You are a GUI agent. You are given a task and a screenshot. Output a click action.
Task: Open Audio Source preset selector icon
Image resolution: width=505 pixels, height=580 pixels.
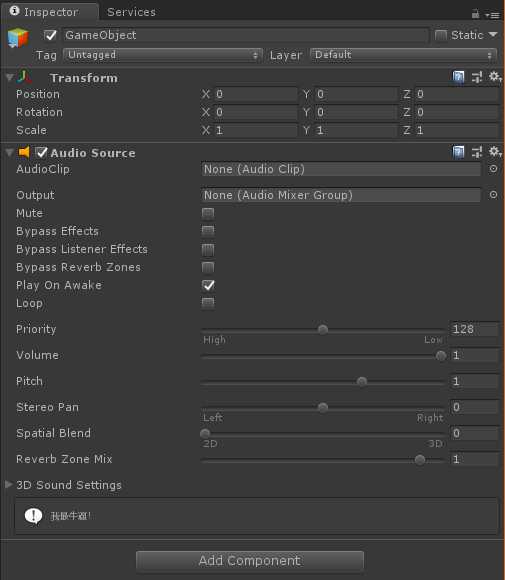point(477,152)
